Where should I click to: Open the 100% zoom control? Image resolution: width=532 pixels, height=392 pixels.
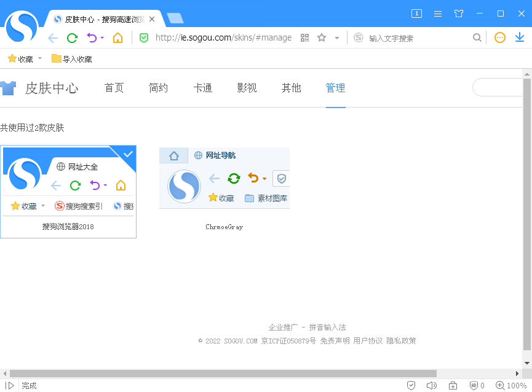pyautogui.click(x=511, y=386)
